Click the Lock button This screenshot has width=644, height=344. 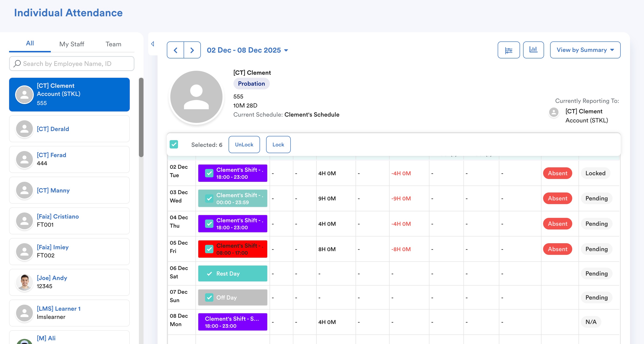(278, 145)
